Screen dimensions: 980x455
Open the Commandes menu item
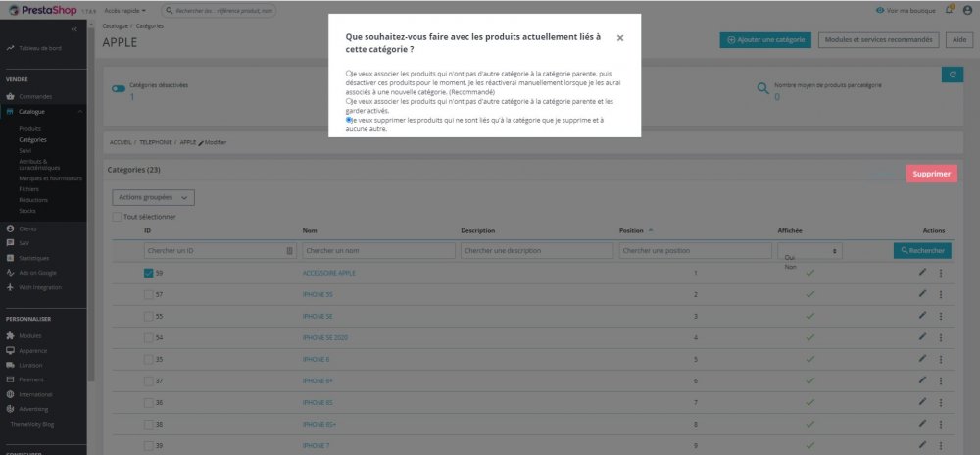click(x=34, y=96)
